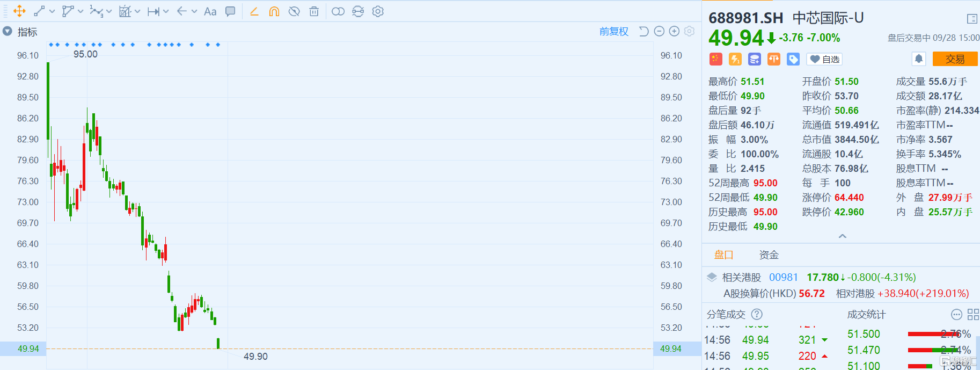Click the 95.00 high price chart label

click(85, 54)
